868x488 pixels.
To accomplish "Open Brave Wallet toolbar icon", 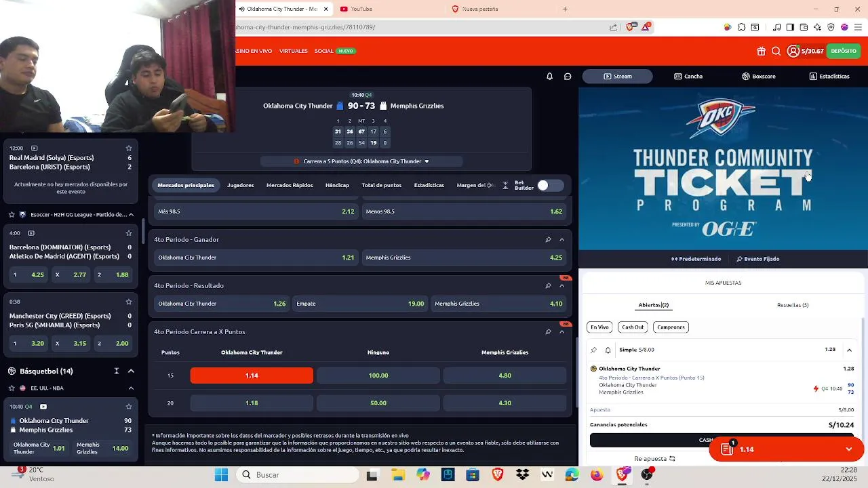I will [x=804, y=27].
